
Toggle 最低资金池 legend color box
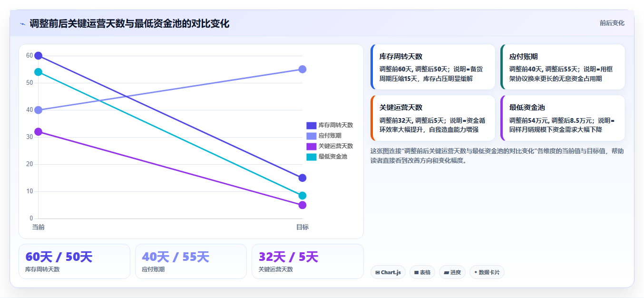point(311,157)
